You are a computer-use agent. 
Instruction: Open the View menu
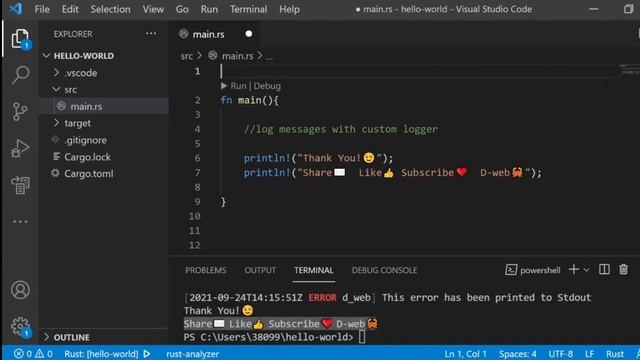153,9
